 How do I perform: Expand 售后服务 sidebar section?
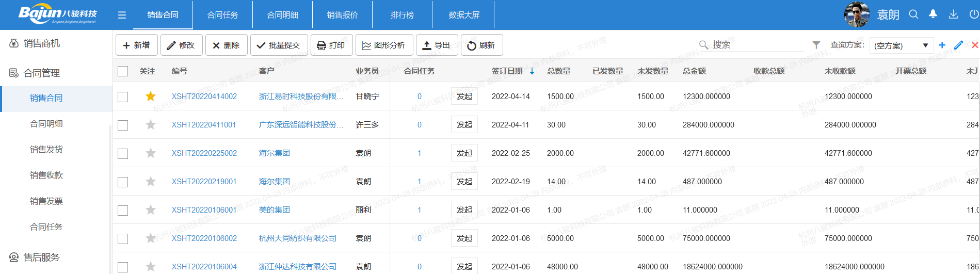(x=42, y=257)
